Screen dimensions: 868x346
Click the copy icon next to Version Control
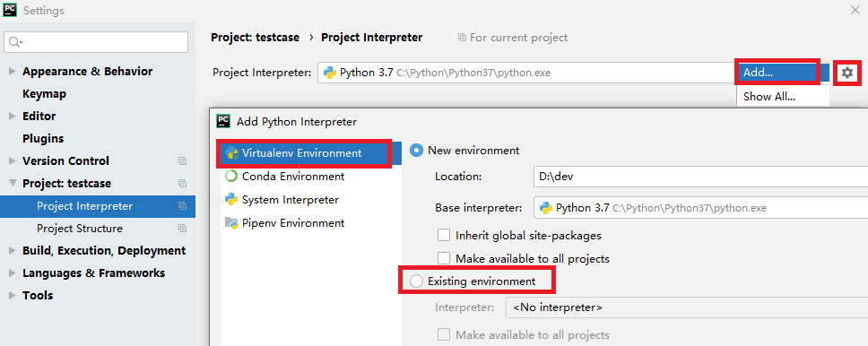pyautogui.click(x=182, y=161)
